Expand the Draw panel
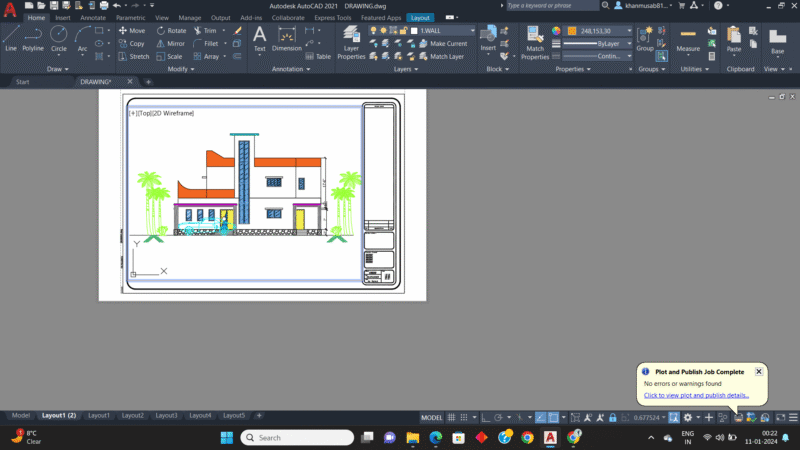Screen dimensions: 800x450 [57, 69]
